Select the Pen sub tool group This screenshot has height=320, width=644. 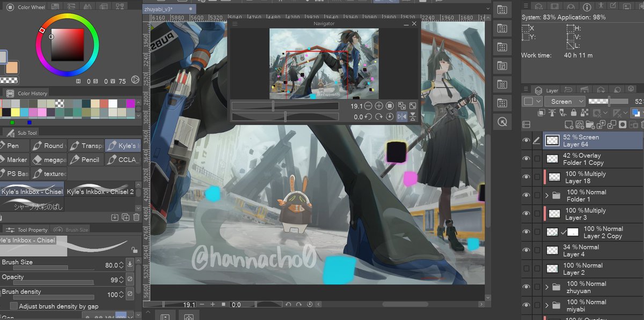point(13,145)
